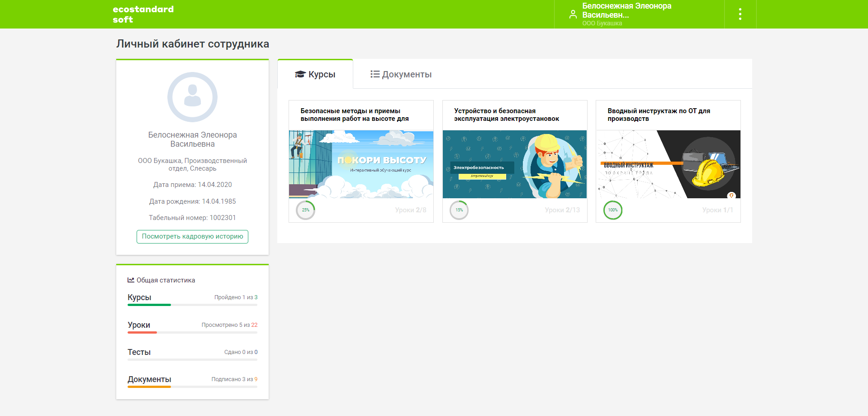Viewport: 868px width, 416px height.
Task: Click the graduation cap icon on Курсы tab
Action: (300, 74)
